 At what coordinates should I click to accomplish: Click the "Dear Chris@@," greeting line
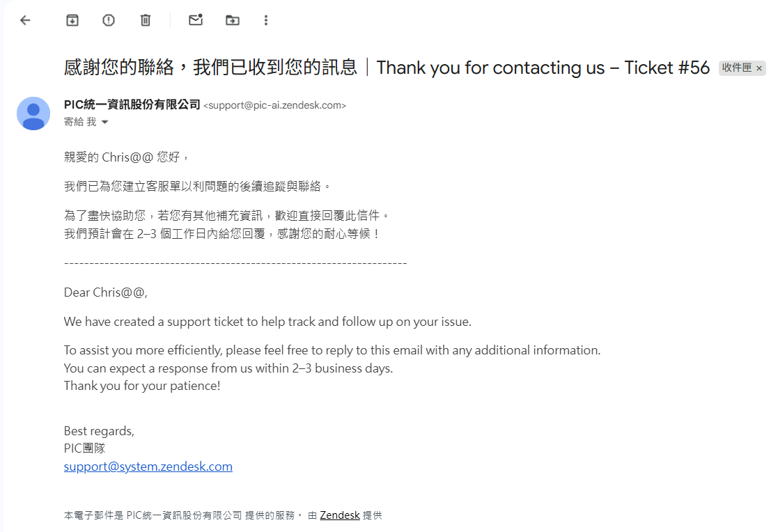click(x=106, y=292)
